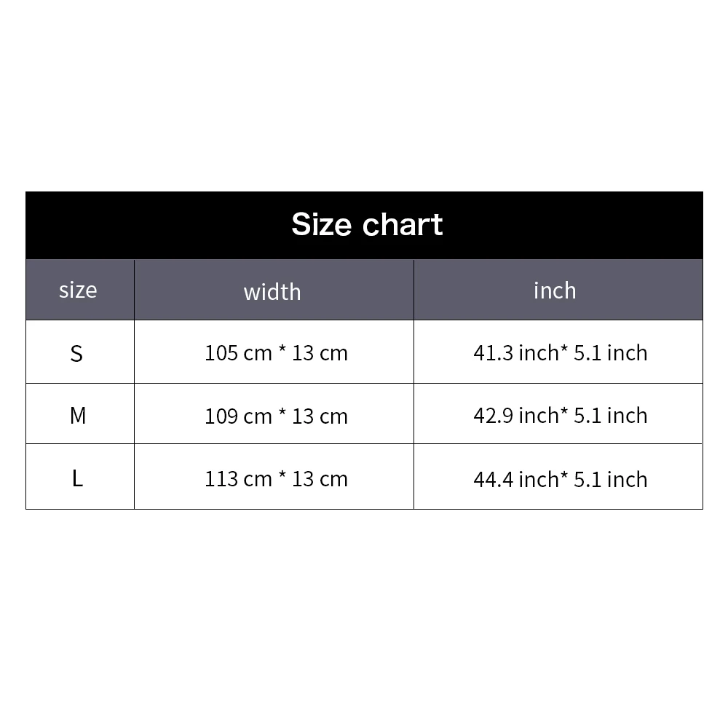The height and width of the screenshot is (728, 728).
Task: Click the L size cell
Action: coord(80,476)
